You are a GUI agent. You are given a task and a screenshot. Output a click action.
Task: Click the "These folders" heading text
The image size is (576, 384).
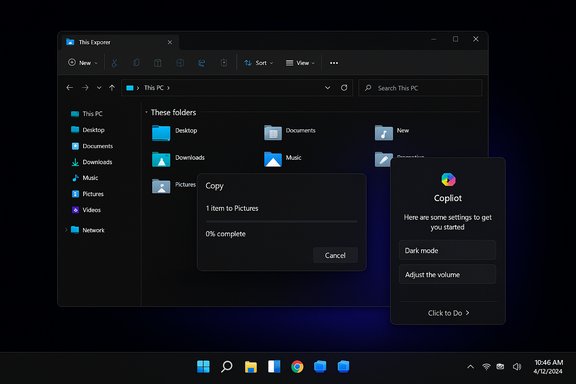click(173, 112)
